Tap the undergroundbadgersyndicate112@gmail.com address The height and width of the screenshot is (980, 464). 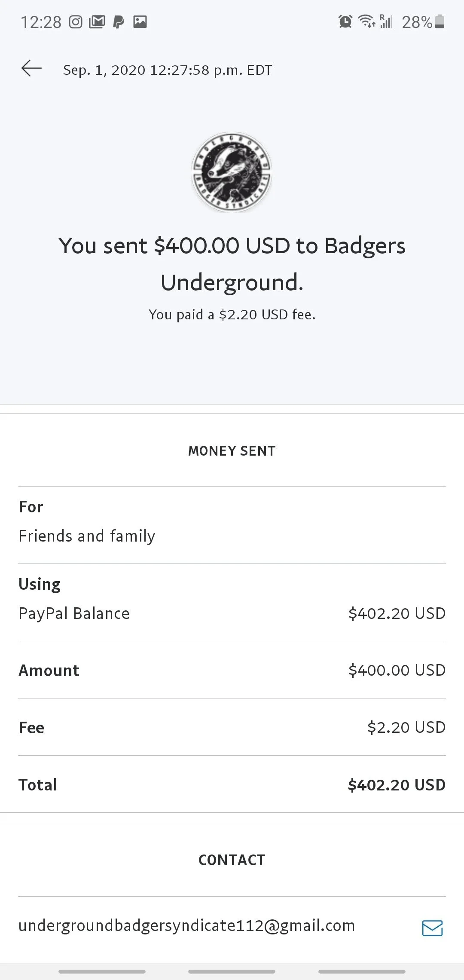click(x=187, y=925)
